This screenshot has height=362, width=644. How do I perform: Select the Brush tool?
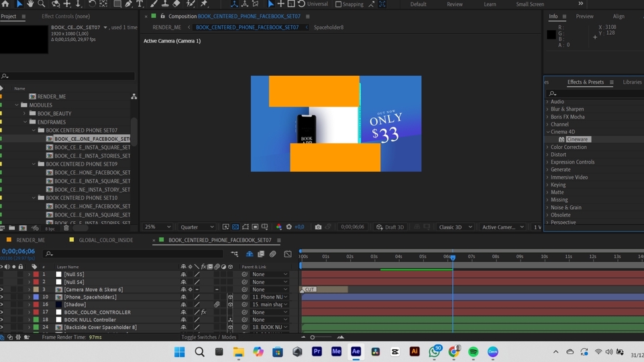pos(154,4)
